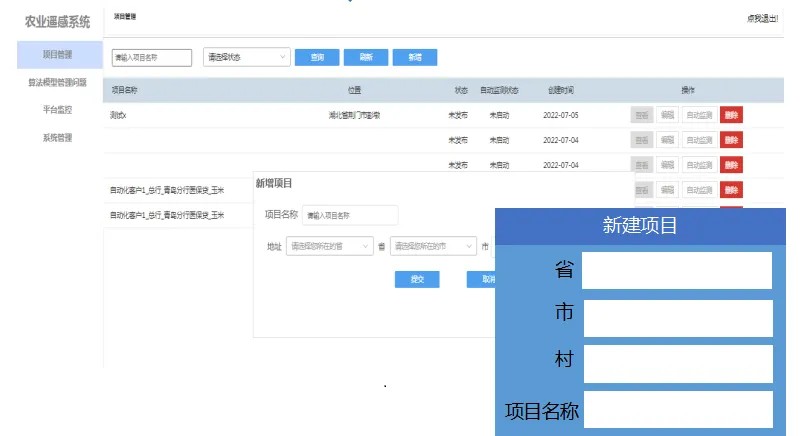808x436 pixels.
Task: Open 算法模型管理 in the sidebar
Action: click(57, 83)
